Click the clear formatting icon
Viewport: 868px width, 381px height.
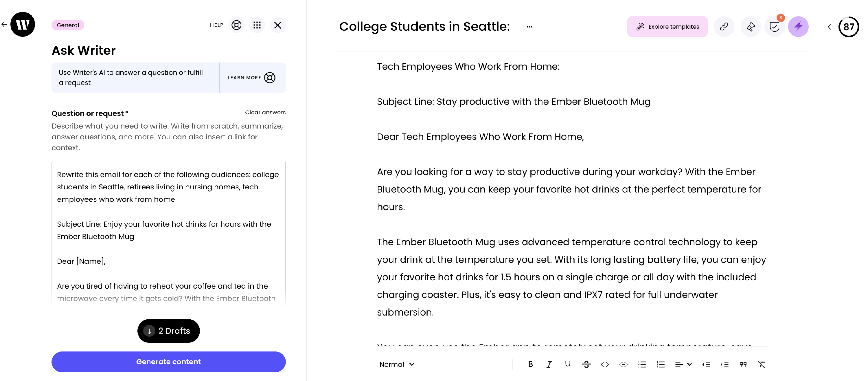point(762,364)
